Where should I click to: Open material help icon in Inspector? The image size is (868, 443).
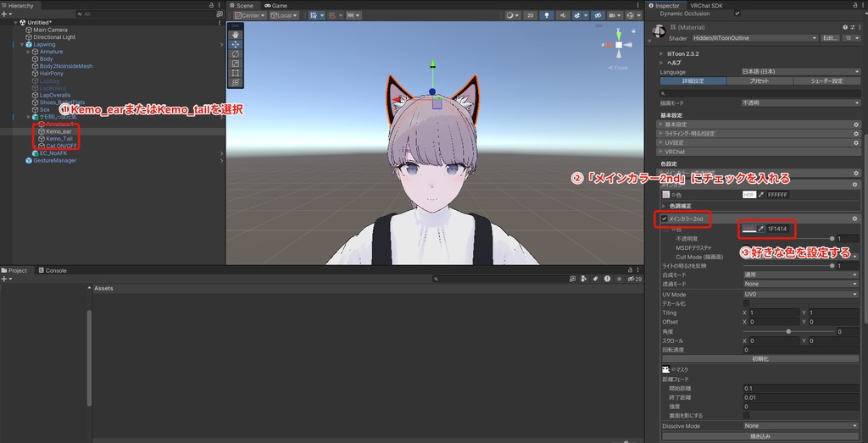point(845,26)
